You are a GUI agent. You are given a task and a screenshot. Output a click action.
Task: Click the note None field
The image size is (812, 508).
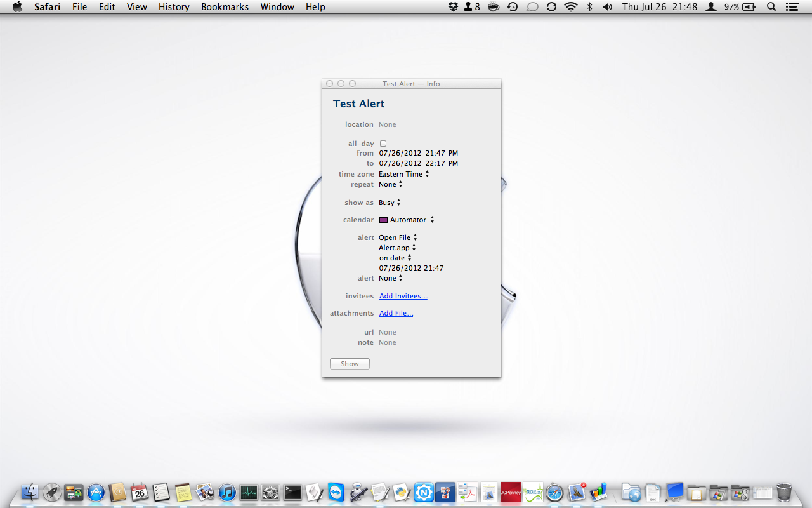388,342
